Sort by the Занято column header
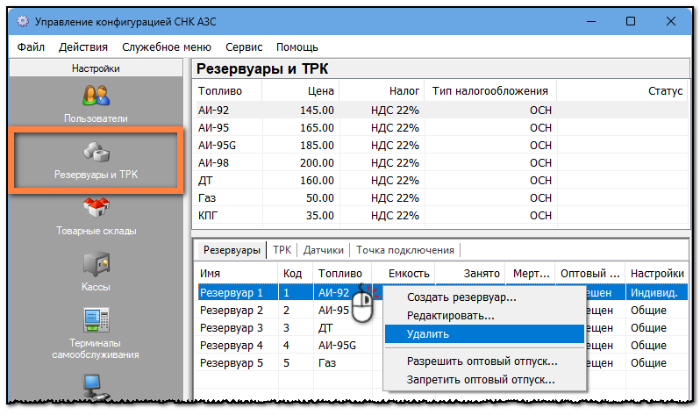Viewport: 700px width, 415px height. (x=470, y=273)
